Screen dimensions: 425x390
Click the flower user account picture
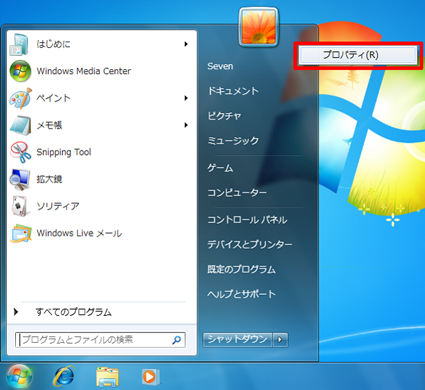click(x=259, y=27)
